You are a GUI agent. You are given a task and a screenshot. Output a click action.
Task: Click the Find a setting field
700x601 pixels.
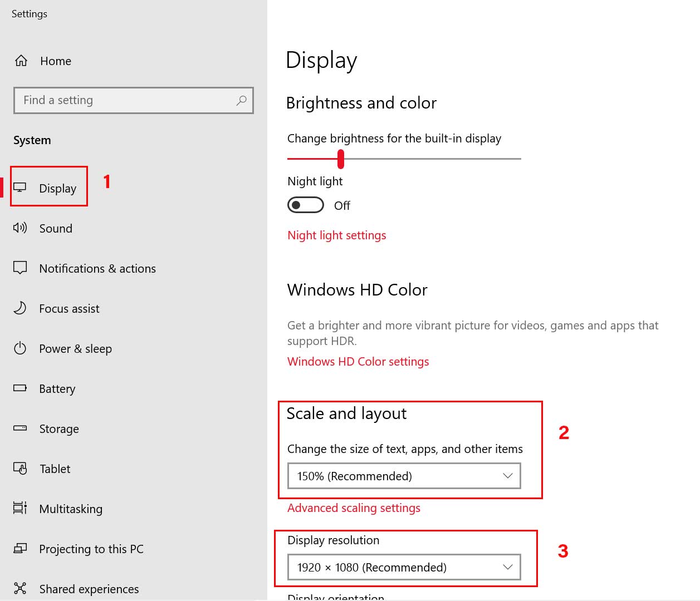click(x=134, y=100)
